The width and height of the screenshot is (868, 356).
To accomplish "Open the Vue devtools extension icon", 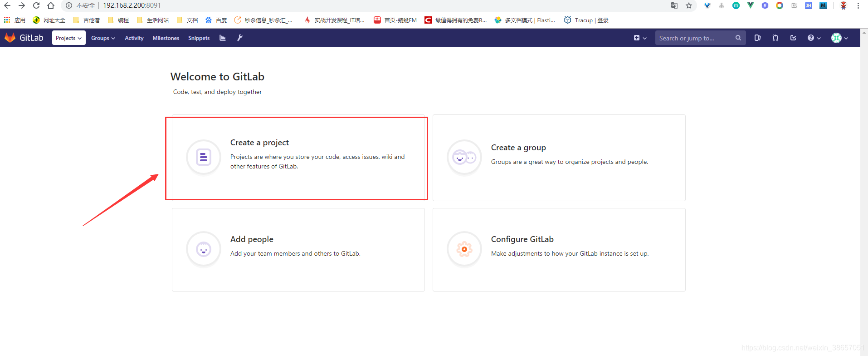I will click(751, 5).
